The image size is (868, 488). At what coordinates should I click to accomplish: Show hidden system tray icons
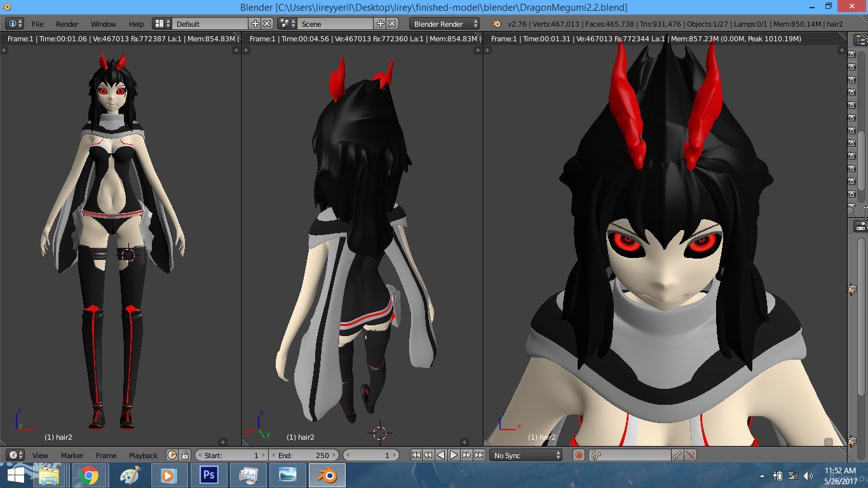[x=762, y=476]
